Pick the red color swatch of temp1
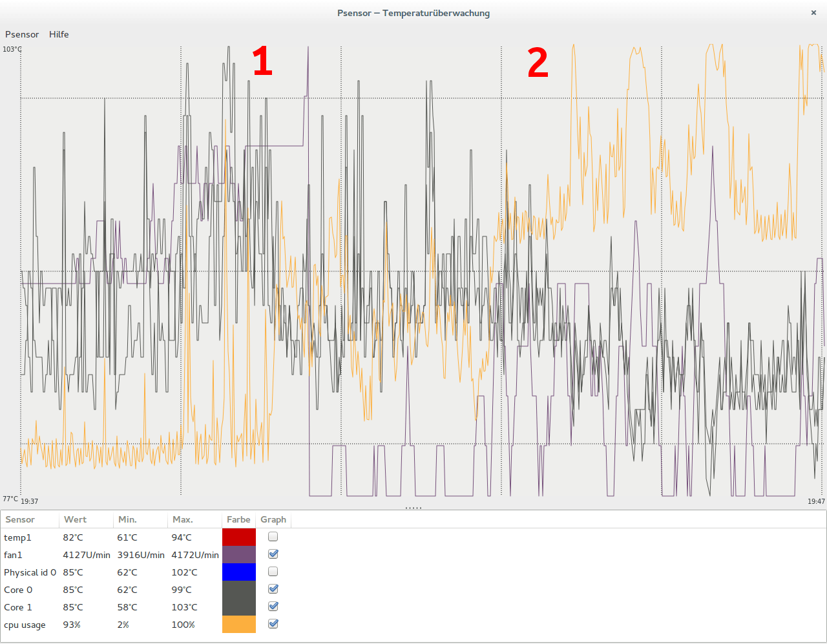The height and width of the screenshot is (644, 827). (x=239, y=537)
